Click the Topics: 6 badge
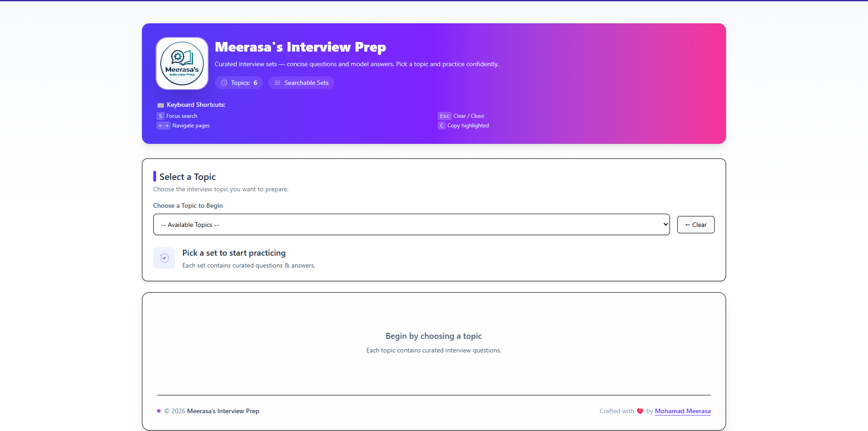The image size is (868, 431). pos(239,83)
